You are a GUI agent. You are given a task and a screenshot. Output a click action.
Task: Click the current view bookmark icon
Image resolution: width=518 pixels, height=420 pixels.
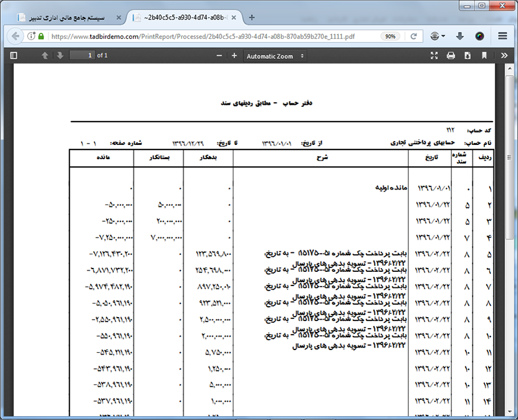(x=484, y=56)
